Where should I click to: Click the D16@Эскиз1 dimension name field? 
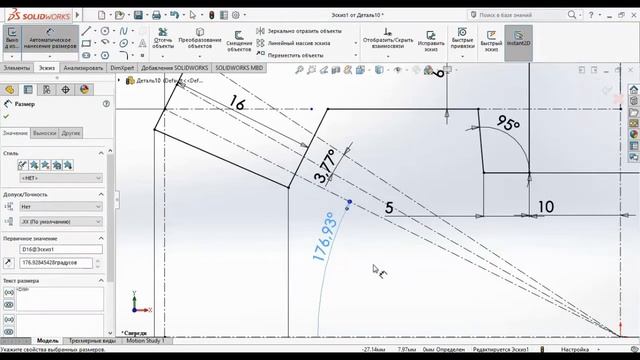click(x=61, y=249)
